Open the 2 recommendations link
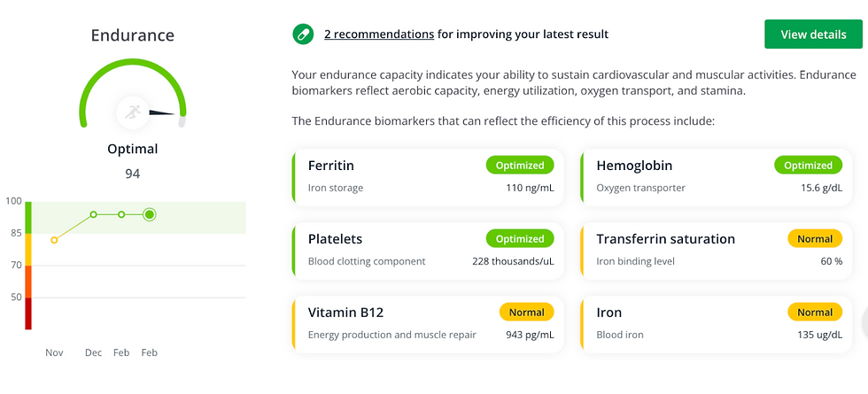 [x=379, y=35]
